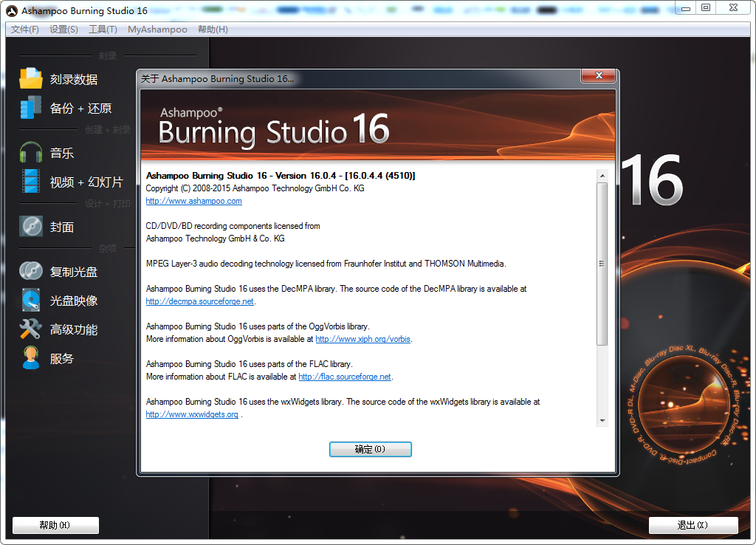
Task: Click the 服务 support agent icon
Action: click(x=31, y=358)
